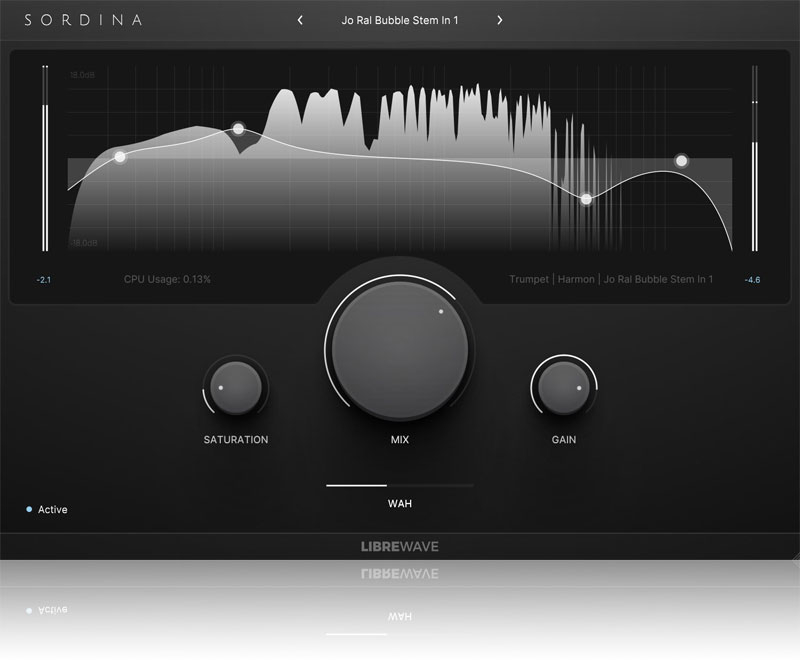Click the SORDINA logo

[85, 20]
